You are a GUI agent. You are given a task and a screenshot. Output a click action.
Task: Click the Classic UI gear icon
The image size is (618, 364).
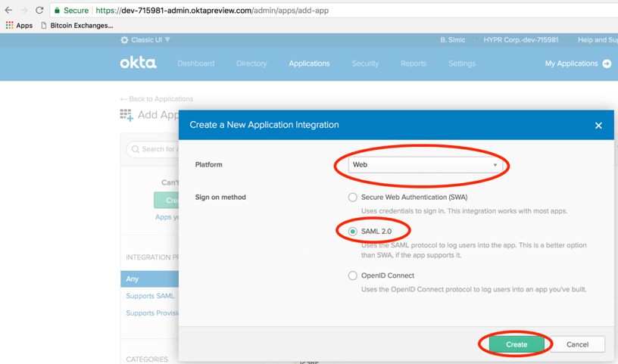point(124,40)
